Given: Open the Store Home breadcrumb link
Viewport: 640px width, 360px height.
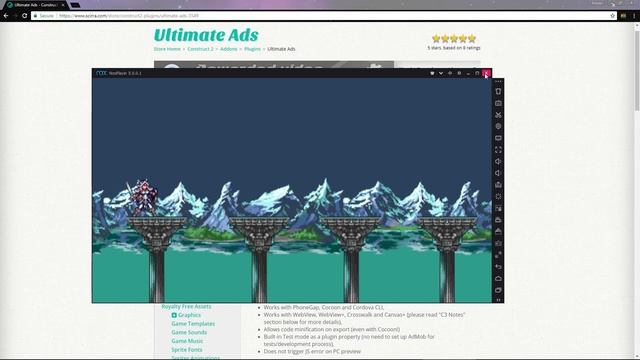Looking at the screenshot, I should pyautogui.click(x=167, y=49).
